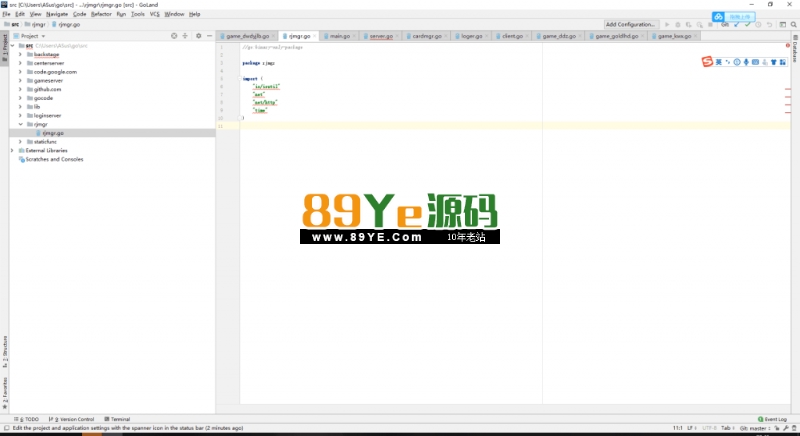Open the Refactor menu
Viewport: 800px width, 436px height.
[101, 14]
